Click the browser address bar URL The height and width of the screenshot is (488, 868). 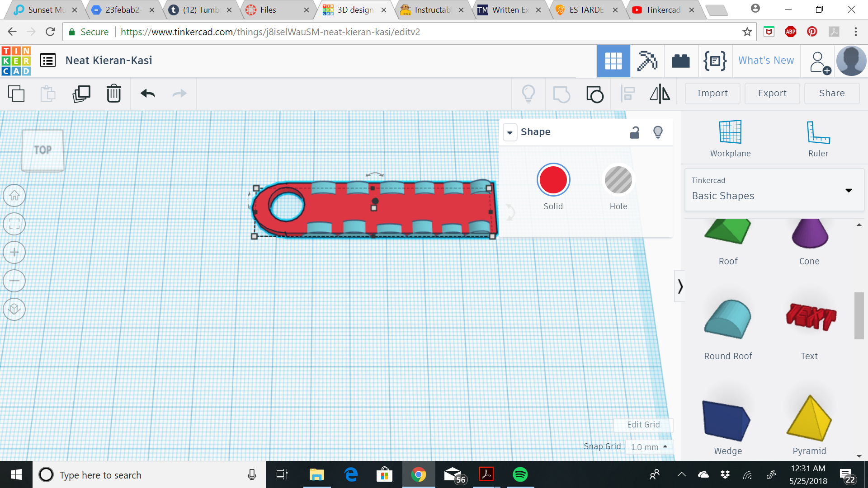[x=270, y=32]
